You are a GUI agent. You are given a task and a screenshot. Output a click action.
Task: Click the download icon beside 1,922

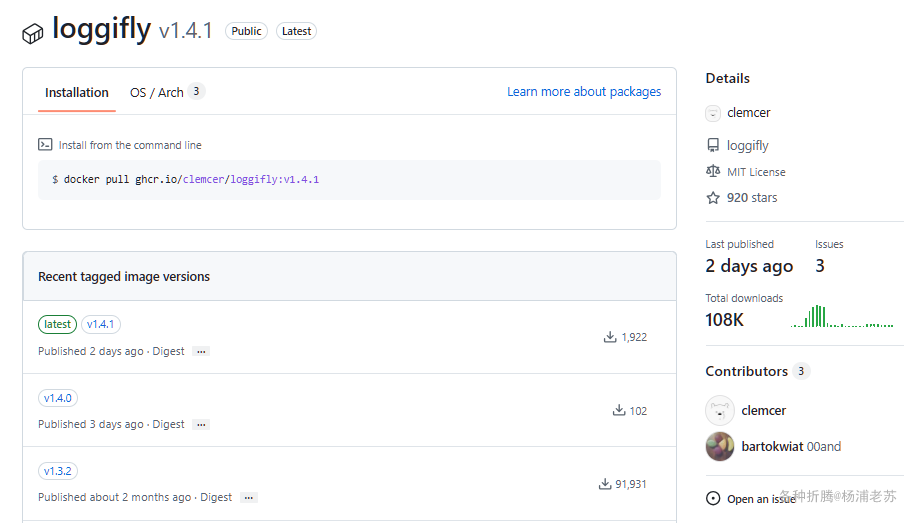tap(610, 337)
